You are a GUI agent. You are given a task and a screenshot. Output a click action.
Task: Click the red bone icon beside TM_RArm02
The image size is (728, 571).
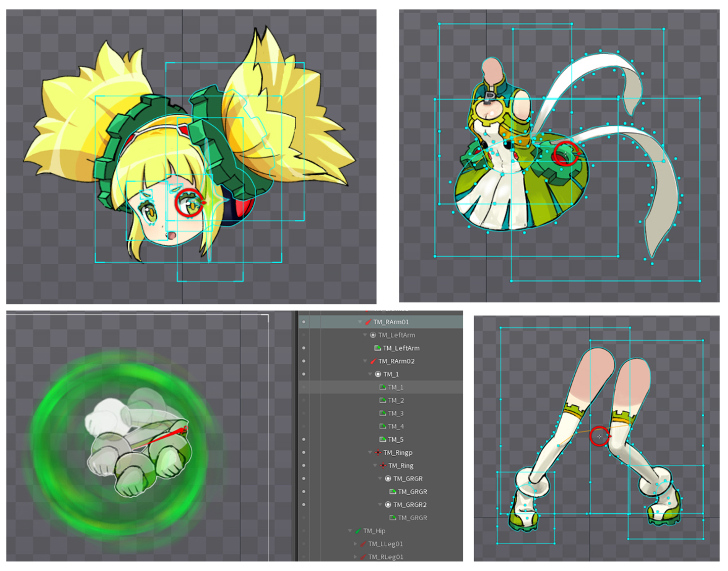coord(373,361)
